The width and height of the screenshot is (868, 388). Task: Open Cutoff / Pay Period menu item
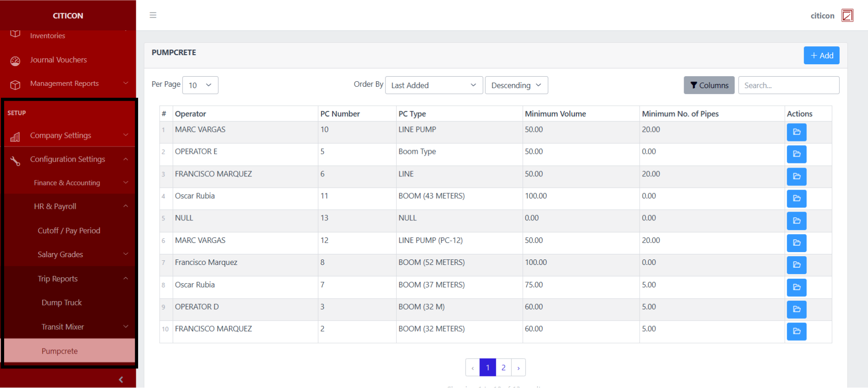click(x=69, y=231)
